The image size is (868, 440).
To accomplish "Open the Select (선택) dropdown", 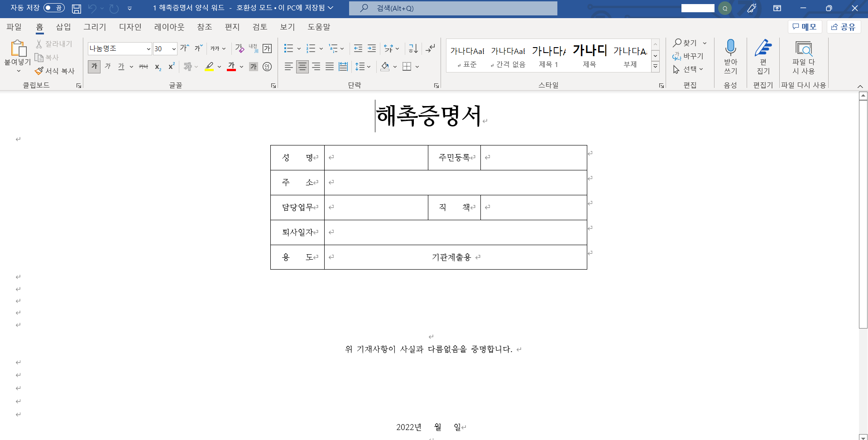I will (x=688, y=69).
